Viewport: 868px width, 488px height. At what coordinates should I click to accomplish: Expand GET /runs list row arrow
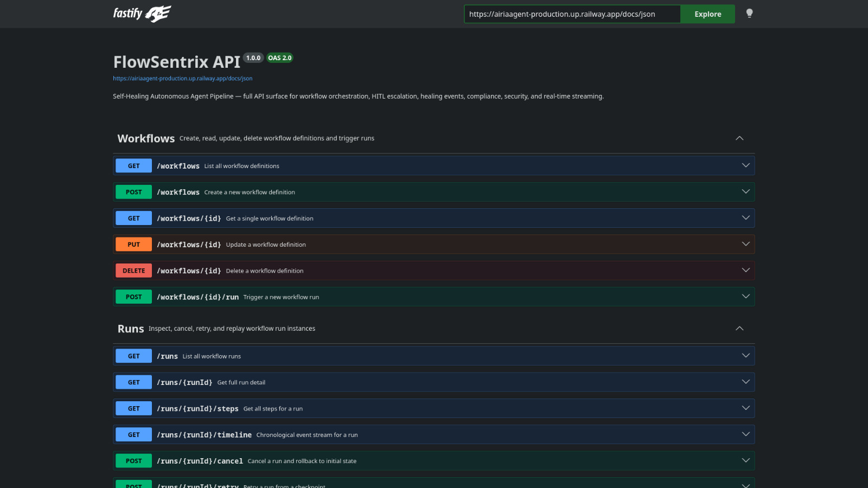(746, 356)
